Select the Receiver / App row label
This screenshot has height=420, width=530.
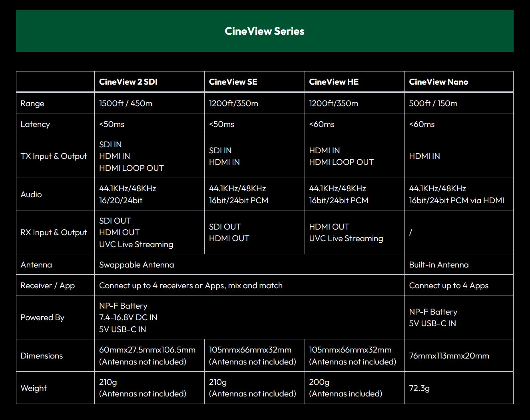pos(48,285)
